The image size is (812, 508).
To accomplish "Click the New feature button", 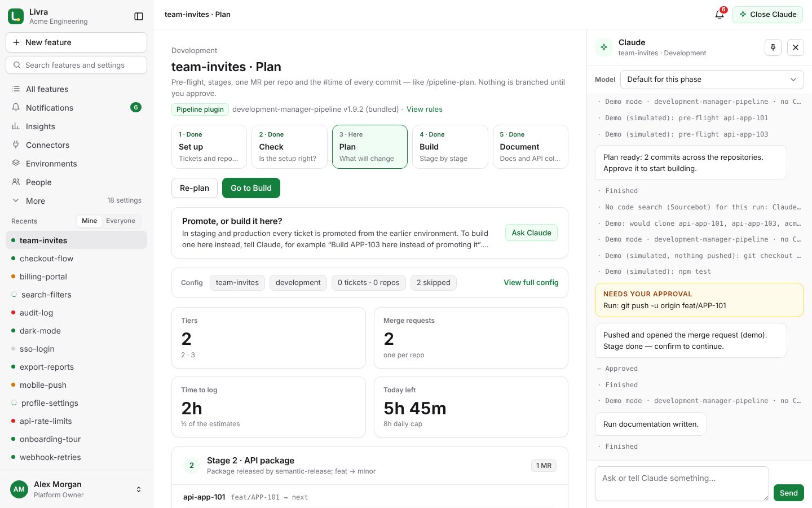I will tap(76, 42).
